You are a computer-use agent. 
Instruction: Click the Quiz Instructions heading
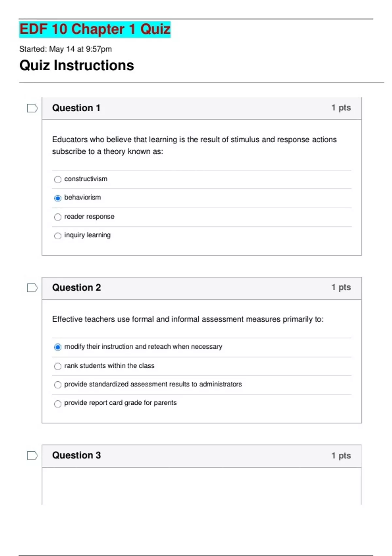click(x=76, y=65)
